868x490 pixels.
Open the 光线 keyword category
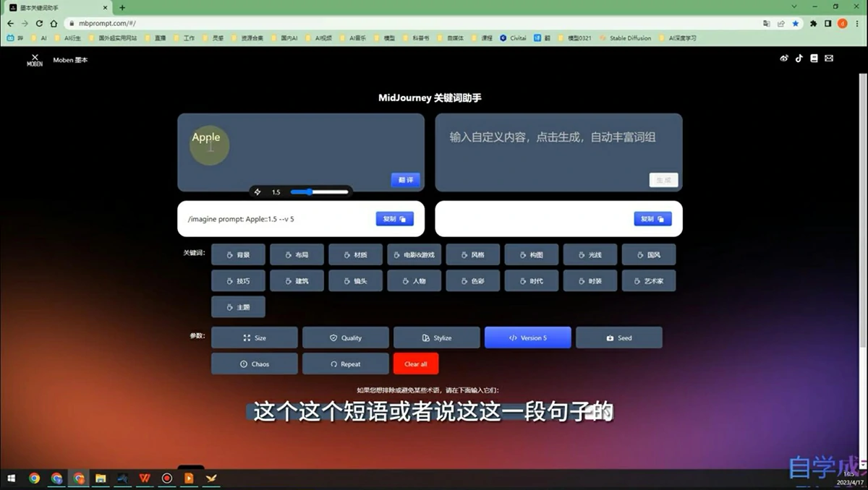point(590,254)
